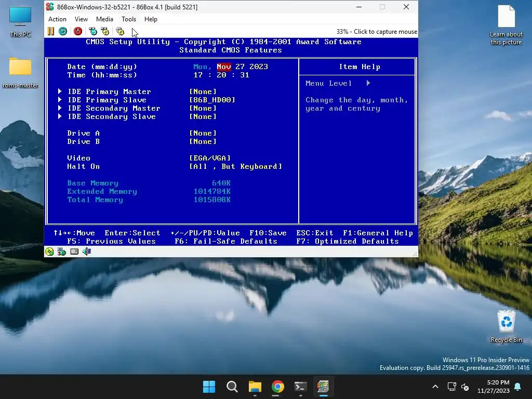Open the Help menu
532x399 pixels.
coord(151,19)
